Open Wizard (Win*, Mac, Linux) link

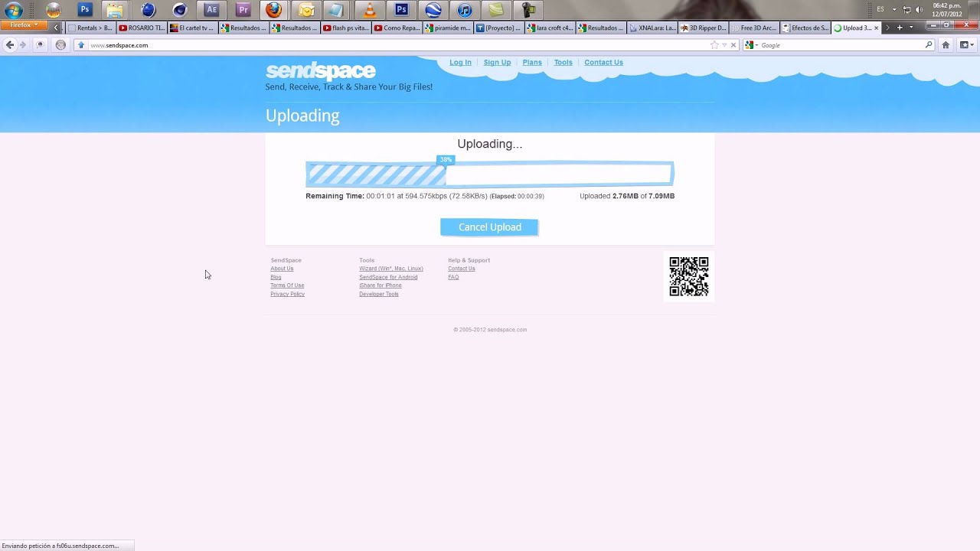click(391, 269)
